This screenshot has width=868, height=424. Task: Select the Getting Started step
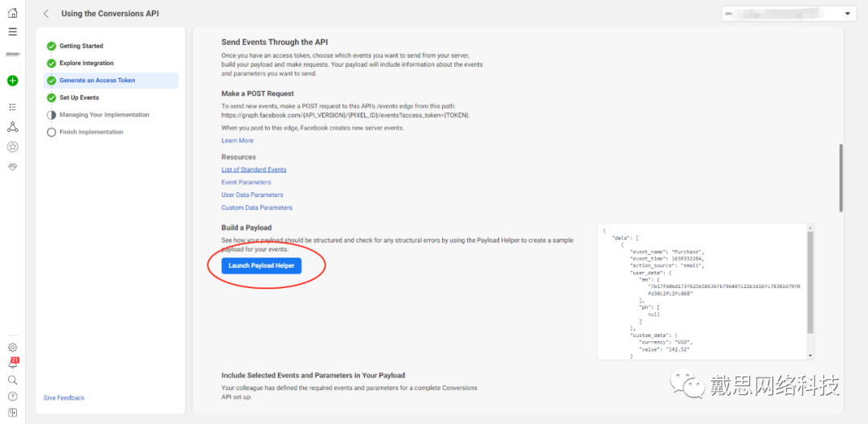pos(81,46)
